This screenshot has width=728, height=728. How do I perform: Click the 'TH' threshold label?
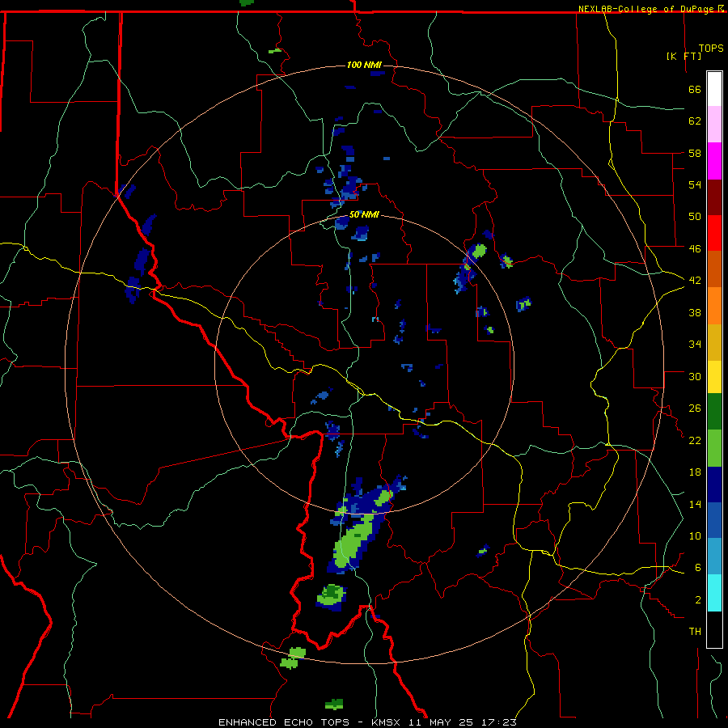[695, 631]
